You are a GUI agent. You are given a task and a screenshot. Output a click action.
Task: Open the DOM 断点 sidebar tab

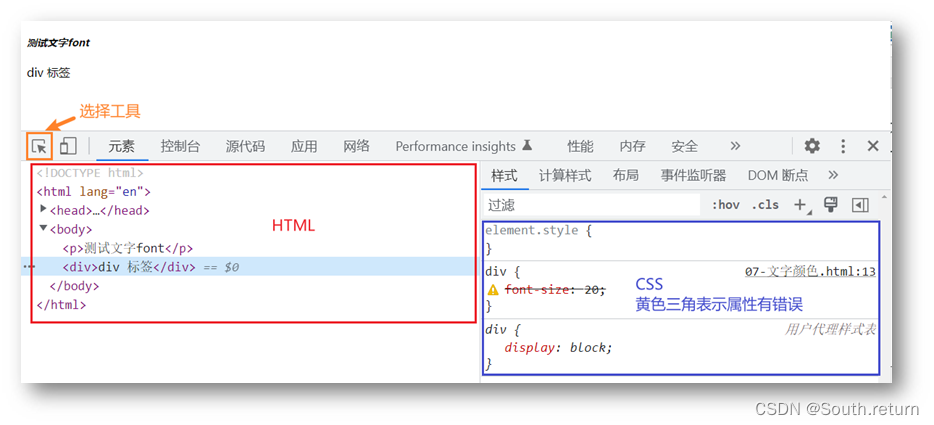pyautogui.click(x=778, y=176)
